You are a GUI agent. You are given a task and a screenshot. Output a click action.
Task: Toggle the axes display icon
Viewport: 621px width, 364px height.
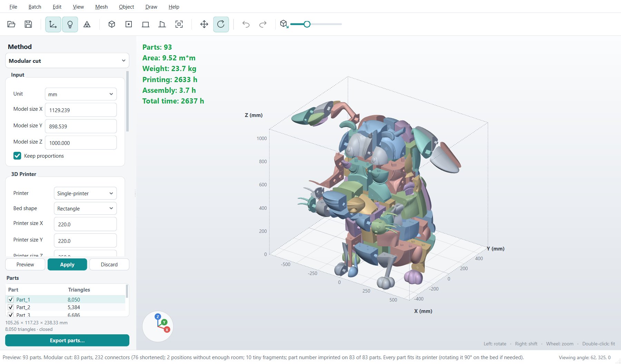coord(53,24)
